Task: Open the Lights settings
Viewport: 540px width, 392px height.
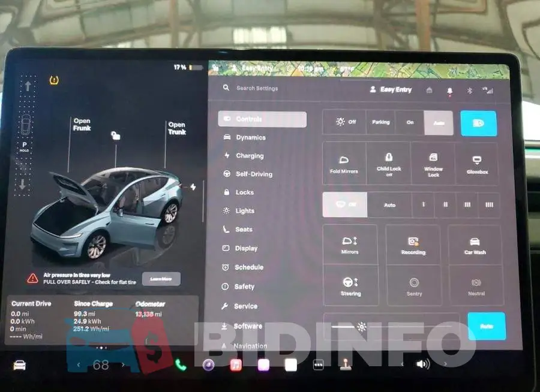Action: pos(239,210)
